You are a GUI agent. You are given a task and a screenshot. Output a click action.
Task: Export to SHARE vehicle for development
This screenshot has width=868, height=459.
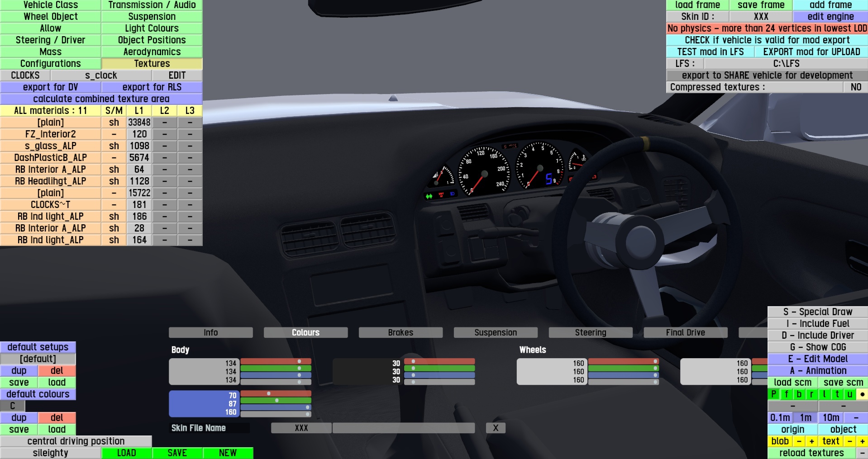[767, 75]
